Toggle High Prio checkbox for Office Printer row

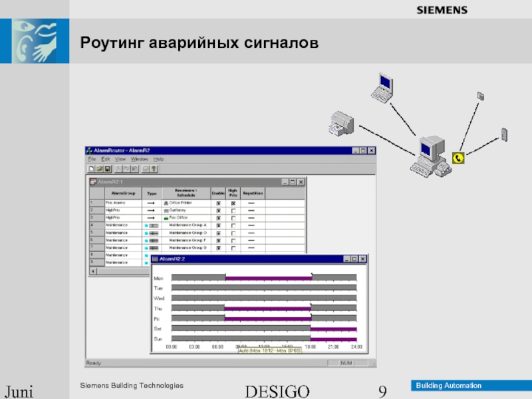(233, 203)
